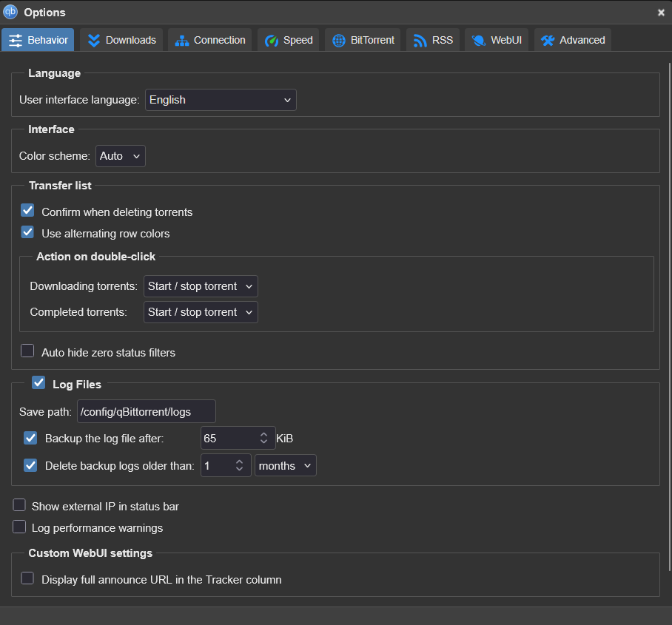Screen dimensions: 672x625
Task: Click the spinner arrows on backup age field
Action: click(x=239, y=465)
